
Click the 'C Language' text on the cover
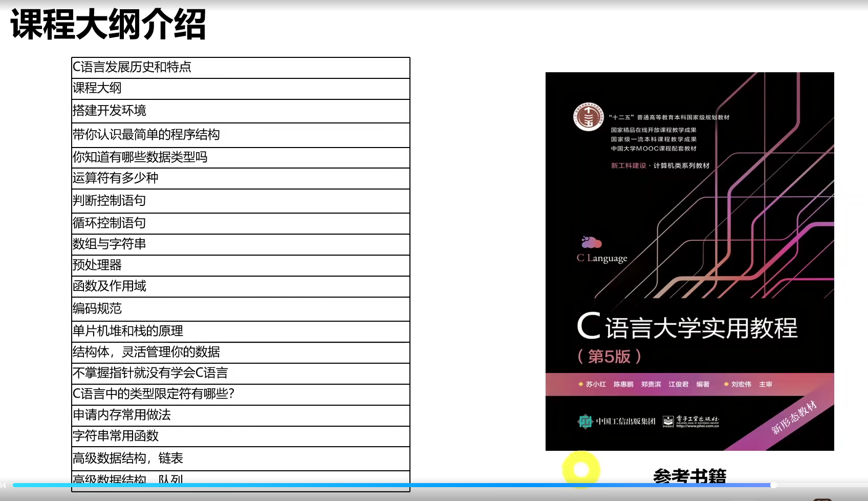point(602,258)
